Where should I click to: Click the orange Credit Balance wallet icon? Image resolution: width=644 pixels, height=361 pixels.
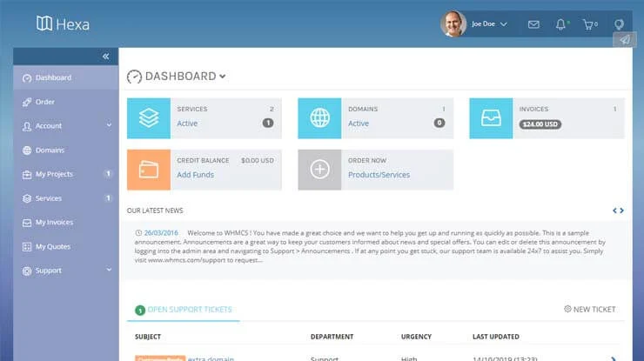pos(149,170)
